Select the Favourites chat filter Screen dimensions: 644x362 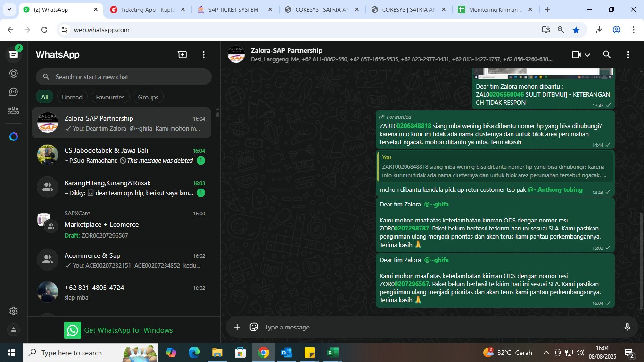[x=110, y=97]
